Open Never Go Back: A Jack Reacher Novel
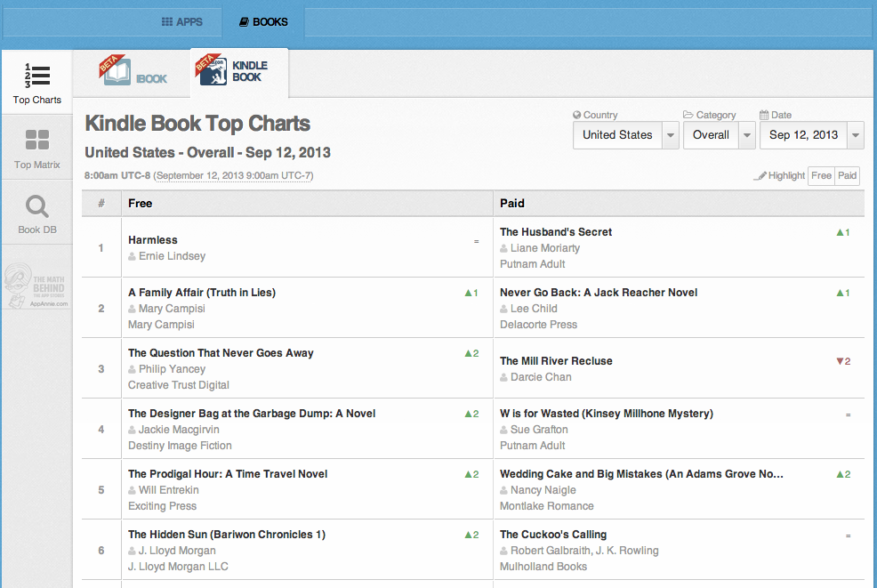 599,293
